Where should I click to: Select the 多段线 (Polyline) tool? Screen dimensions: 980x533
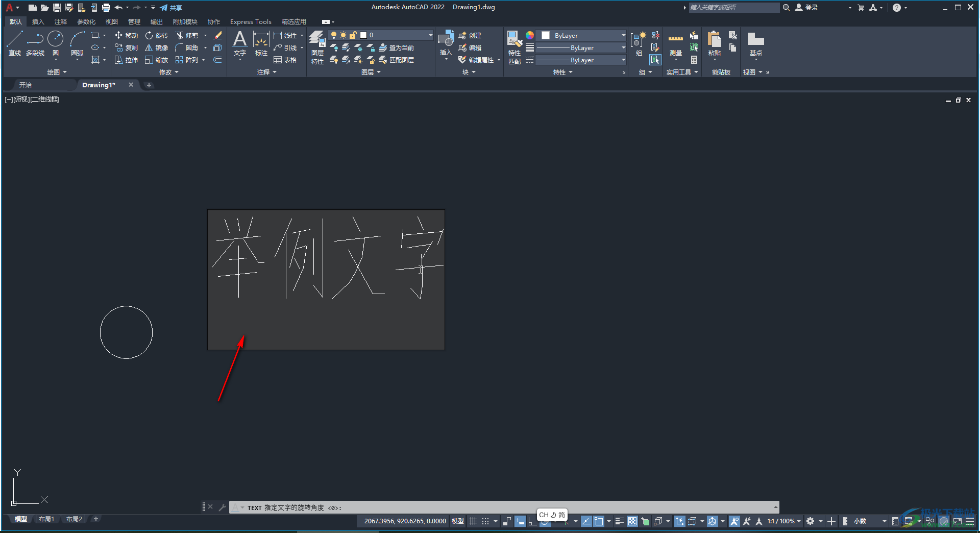coord(35,43)
